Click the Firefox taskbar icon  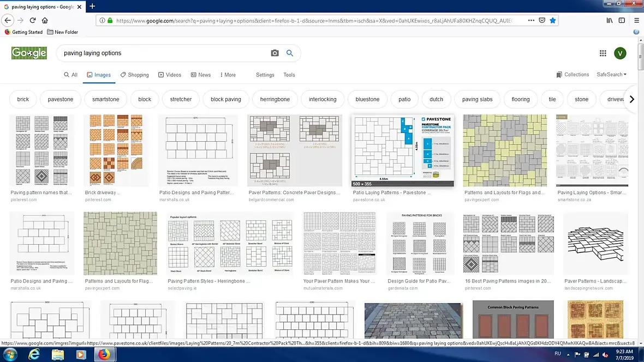click(x=104, y=354)
